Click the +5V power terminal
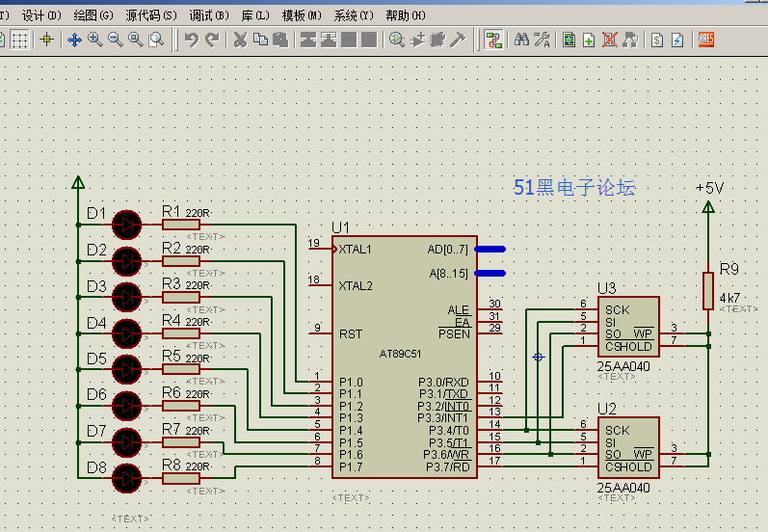This screenshot has height=532, width=768. click(708, 207)
